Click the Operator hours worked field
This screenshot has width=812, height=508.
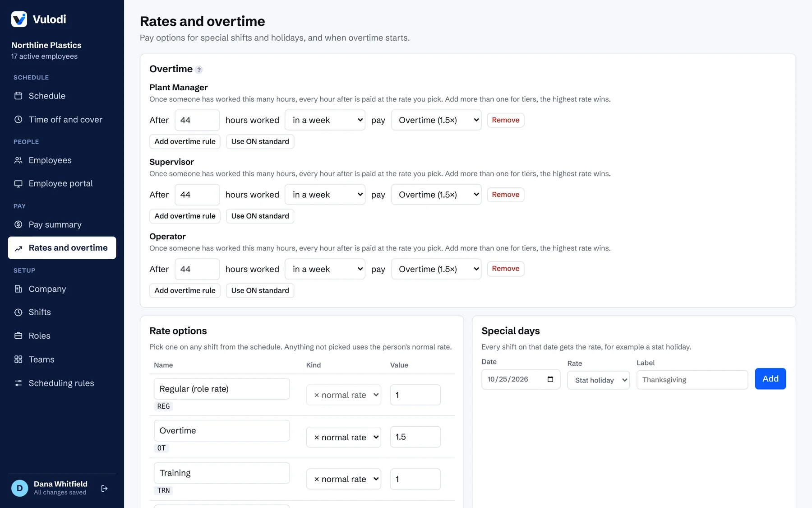(x=197, y=269)
